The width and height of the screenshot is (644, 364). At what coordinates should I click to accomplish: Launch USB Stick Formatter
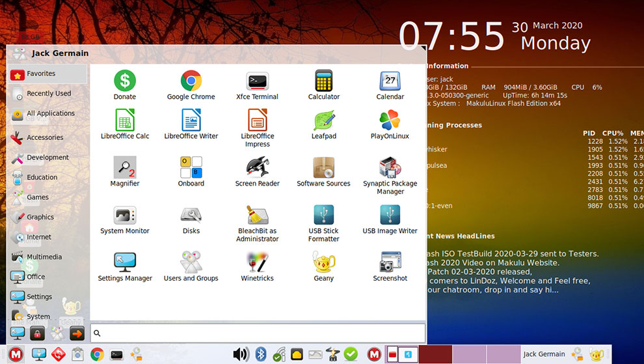[324, 223]
